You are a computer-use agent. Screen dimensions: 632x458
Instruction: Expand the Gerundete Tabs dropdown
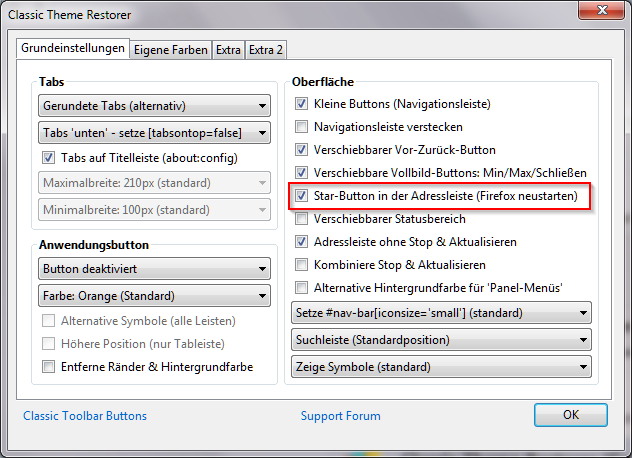click(x=155, y=105)
